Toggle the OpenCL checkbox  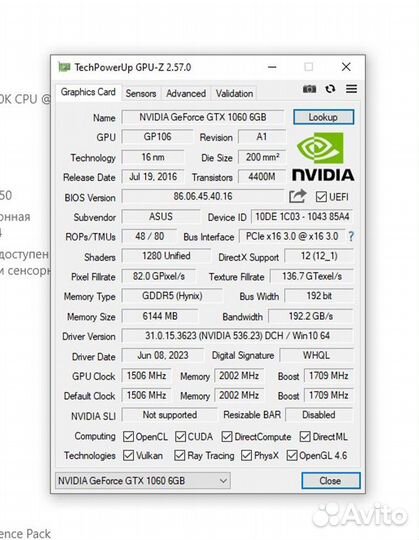tap(128, 437)
